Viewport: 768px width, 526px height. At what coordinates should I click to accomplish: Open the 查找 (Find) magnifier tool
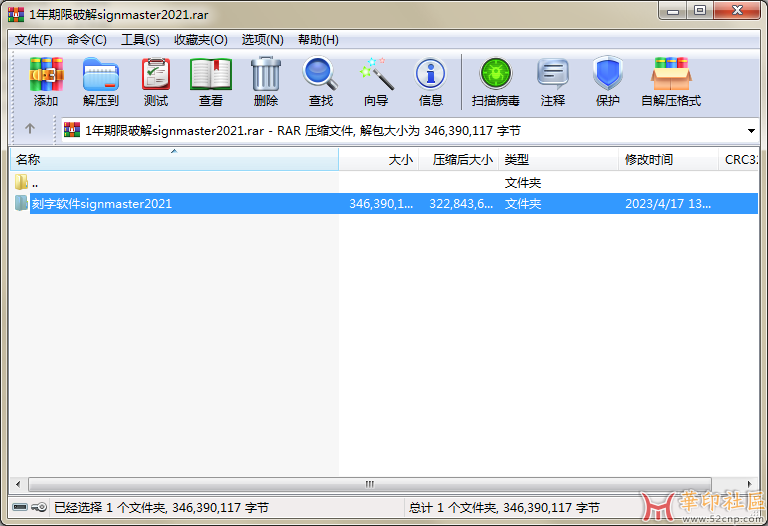[x=321, y=74]
